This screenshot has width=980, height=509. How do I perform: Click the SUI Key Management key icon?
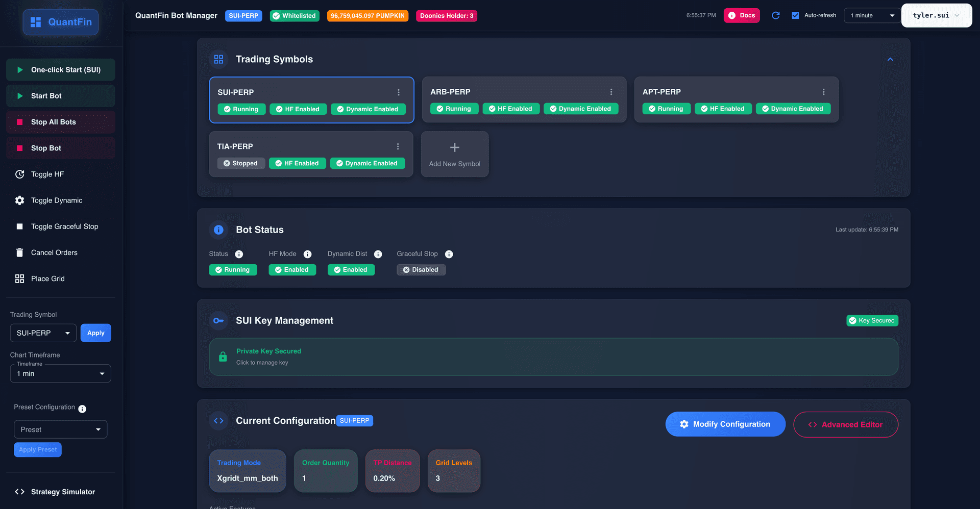point(218,320)
